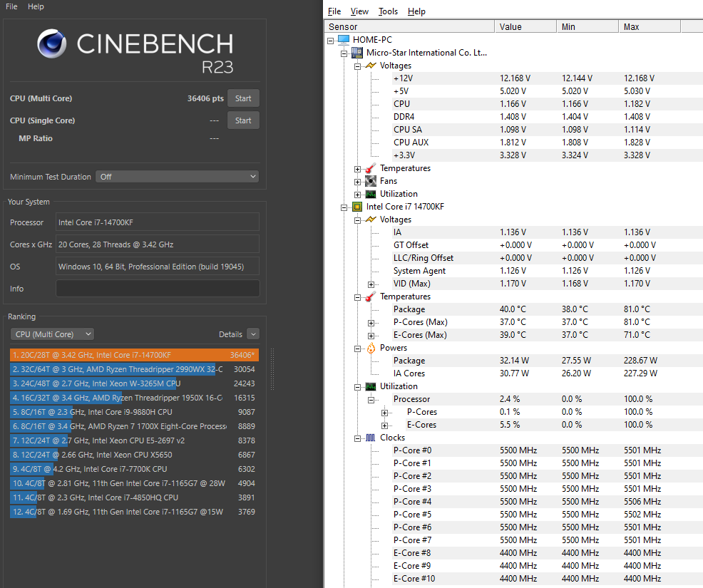Viewport: 703px width, 588px height.
Task: Select ranking entry Intel Core i7-14700KF
Action: 134,355
